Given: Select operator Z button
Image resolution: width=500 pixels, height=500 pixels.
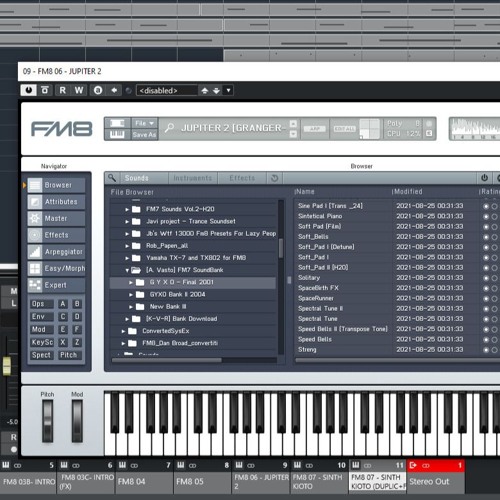Looking at the screenshot, I should click(x=77, y=342).
